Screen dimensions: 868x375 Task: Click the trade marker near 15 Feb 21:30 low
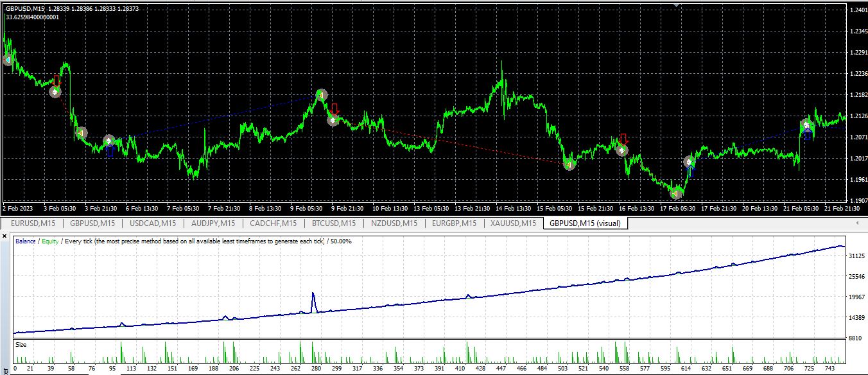coord(569,164)
